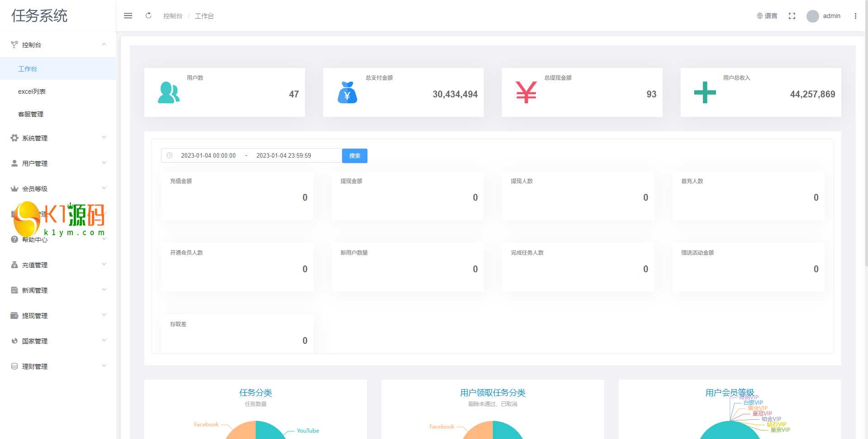Click the red yen icon on 总提现金额 card
The image size is (868, 439).
click(526, 92)
